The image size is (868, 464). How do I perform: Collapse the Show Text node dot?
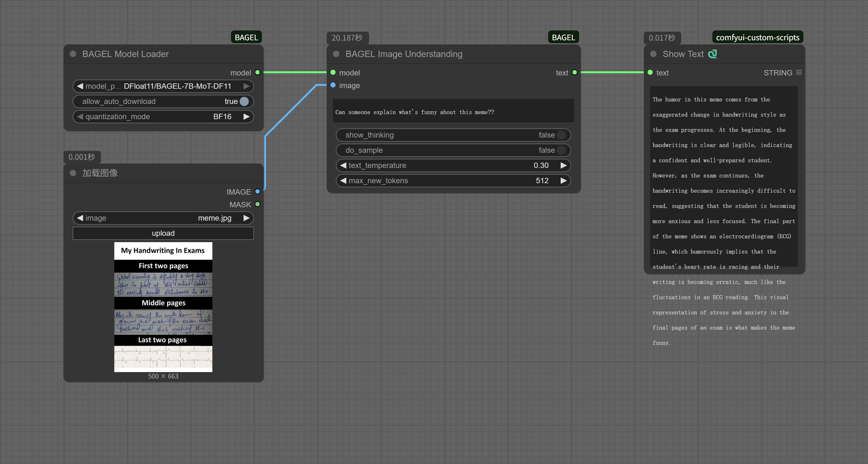[x=653, y=54]
